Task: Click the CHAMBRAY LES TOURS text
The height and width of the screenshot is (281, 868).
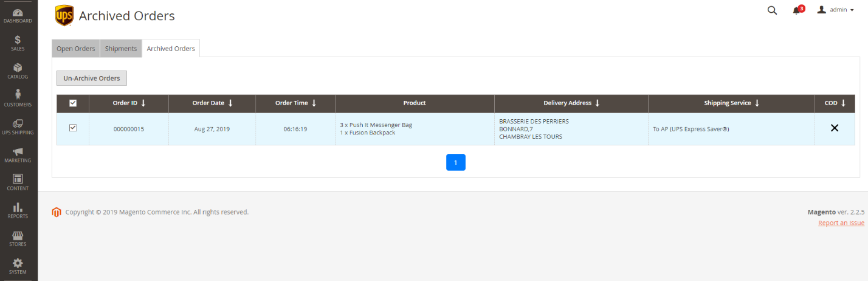Action: click(x=531, y=136)
